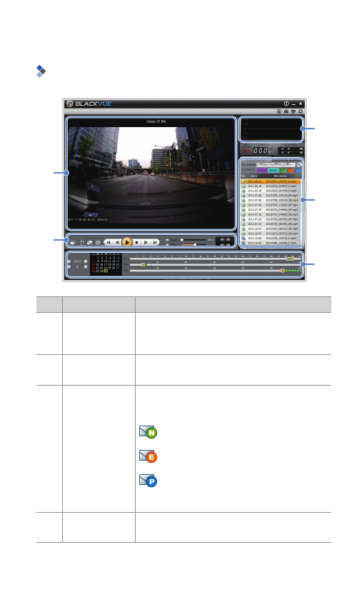The height and width of the screenshot is (607, 364).
Task: Select the highlighted orange file row
Action: [271, 181]
